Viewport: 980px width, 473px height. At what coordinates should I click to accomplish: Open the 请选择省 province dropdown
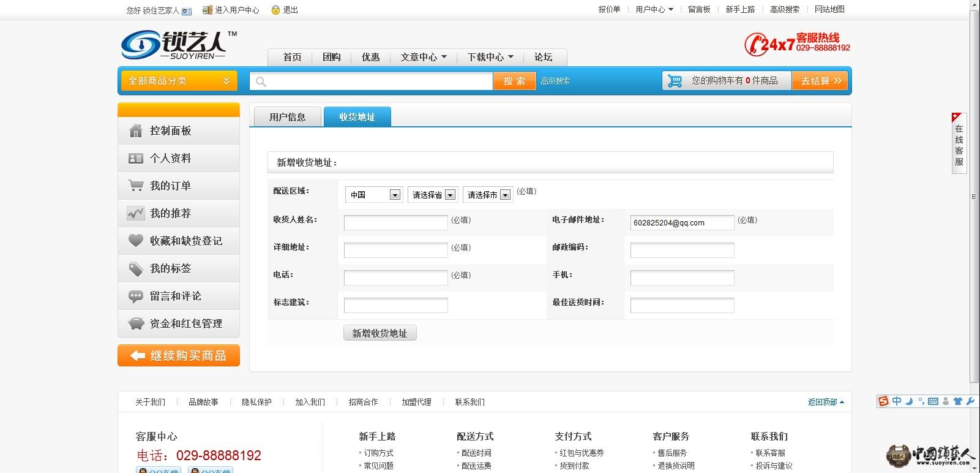click(433, 195)
